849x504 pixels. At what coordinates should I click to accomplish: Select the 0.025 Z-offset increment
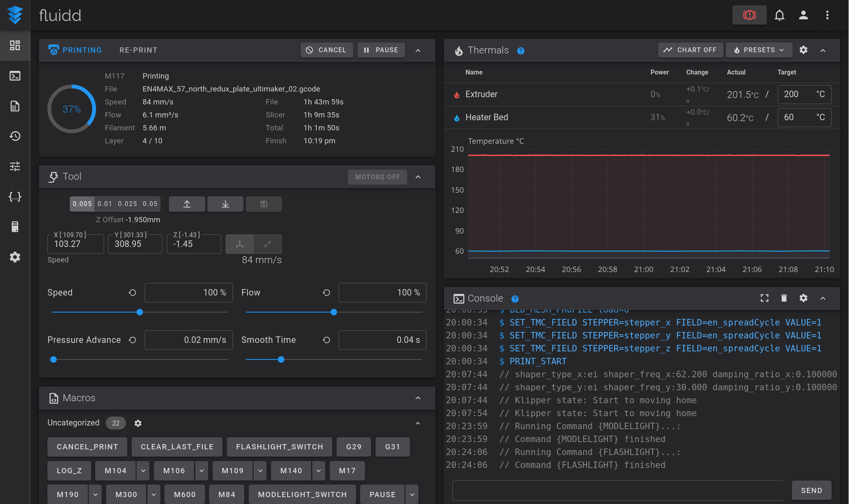pos(127,204)
